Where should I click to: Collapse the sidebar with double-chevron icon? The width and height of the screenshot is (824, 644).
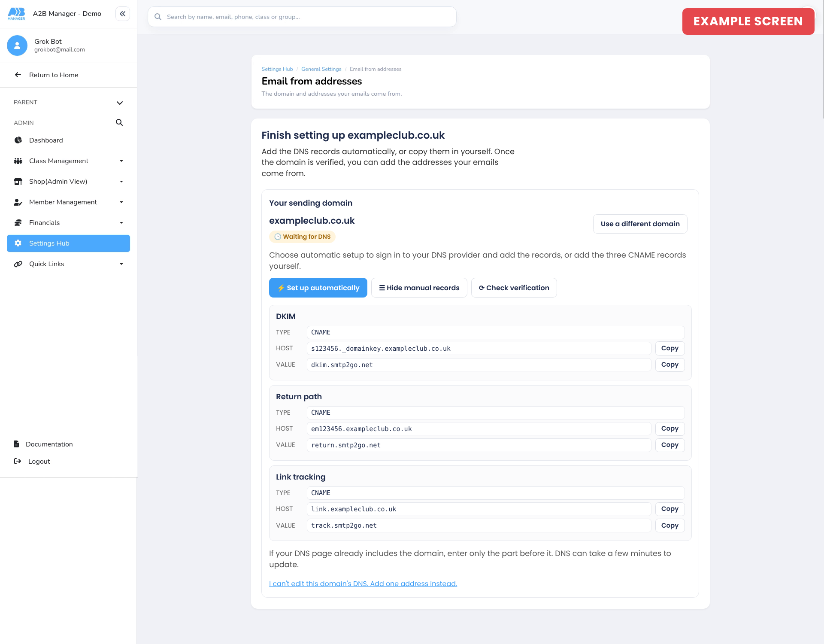123,14
